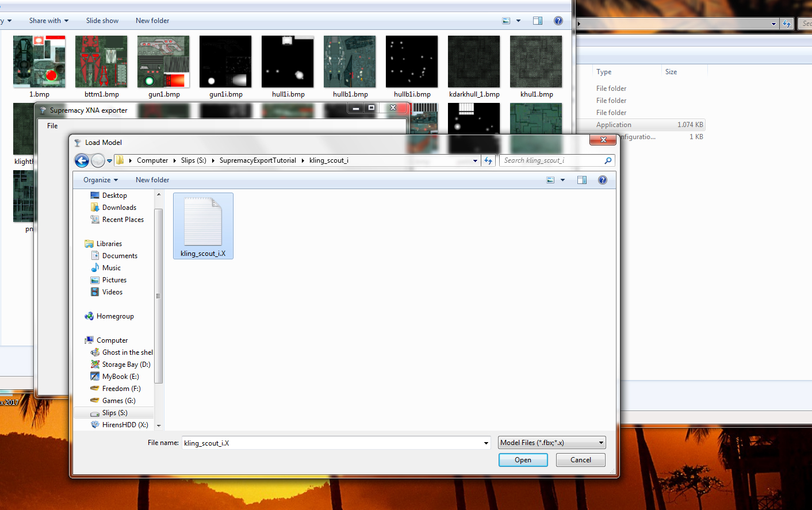Open the Organize dropdown menu

point(101,180)
